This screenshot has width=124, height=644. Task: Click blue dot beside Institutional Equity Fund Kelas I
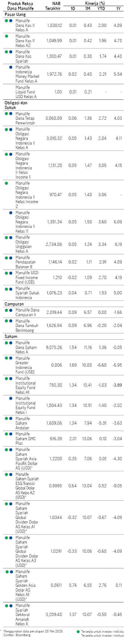point(11,398)
